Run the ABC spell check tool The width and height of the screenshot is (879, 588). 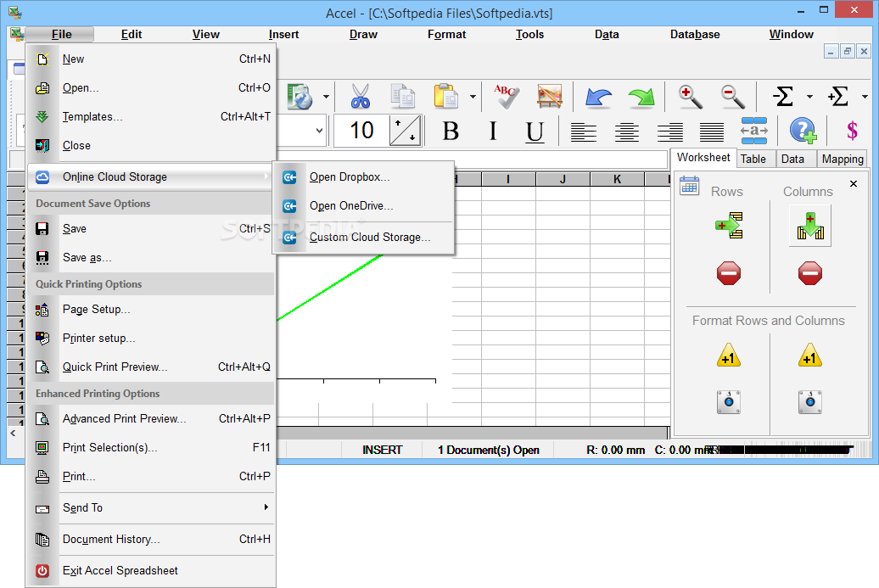[507, 97]
